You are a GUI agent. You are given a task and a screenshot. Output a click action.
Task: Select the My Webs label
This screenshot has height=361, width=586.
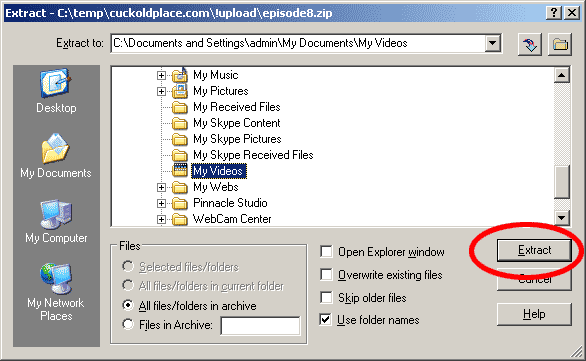(216, 187)
